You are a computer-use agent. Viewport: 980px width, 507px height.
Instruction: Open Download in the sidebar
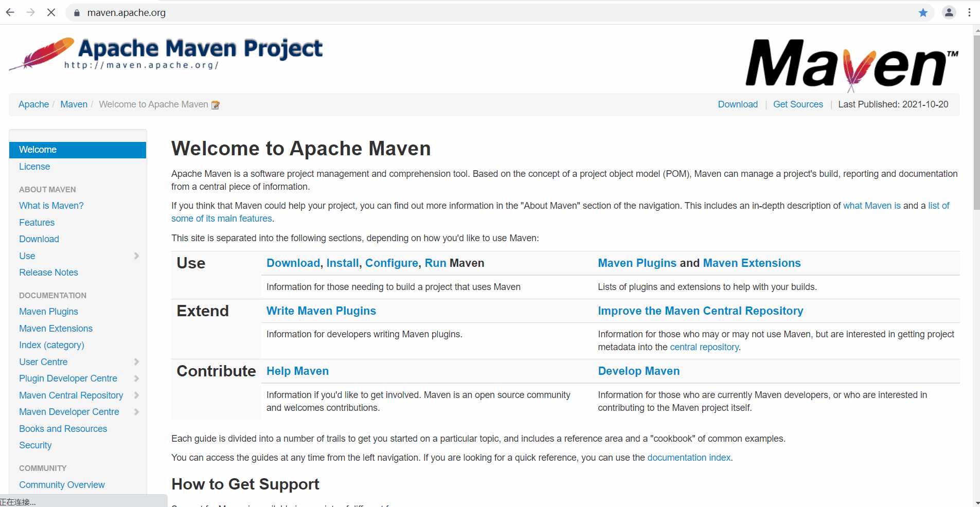tap(39, 239)
